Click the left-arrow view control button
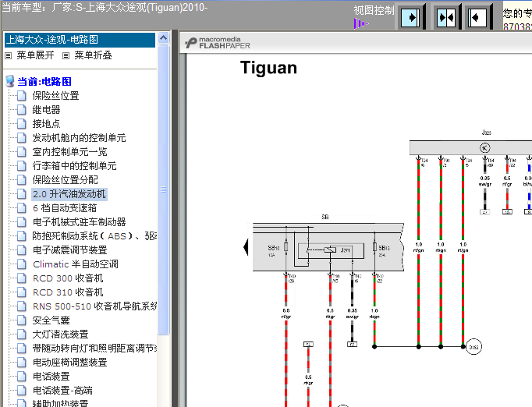 click(x=477, y=17)
